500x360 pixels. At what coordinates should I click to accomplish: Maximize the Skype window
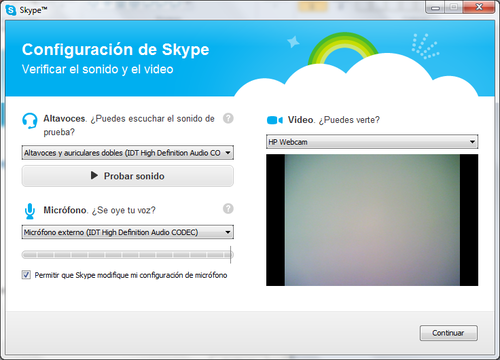point(453,7)
